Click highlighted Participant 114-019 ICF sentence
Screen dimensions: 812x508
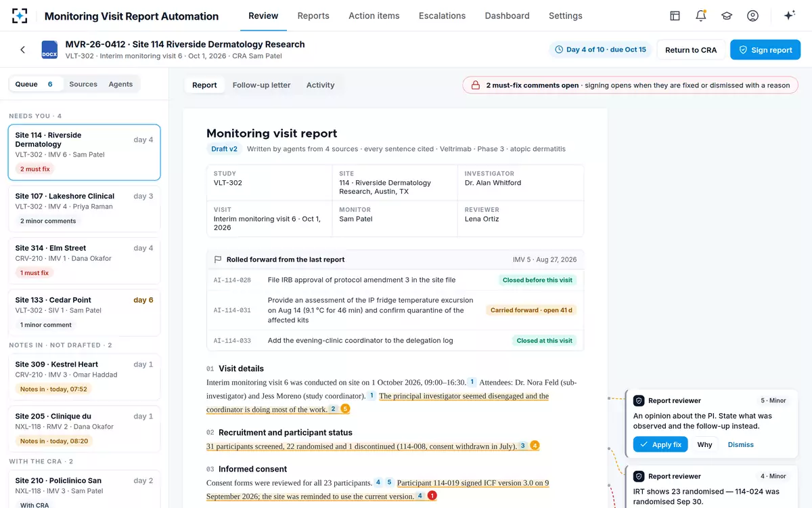378,489
